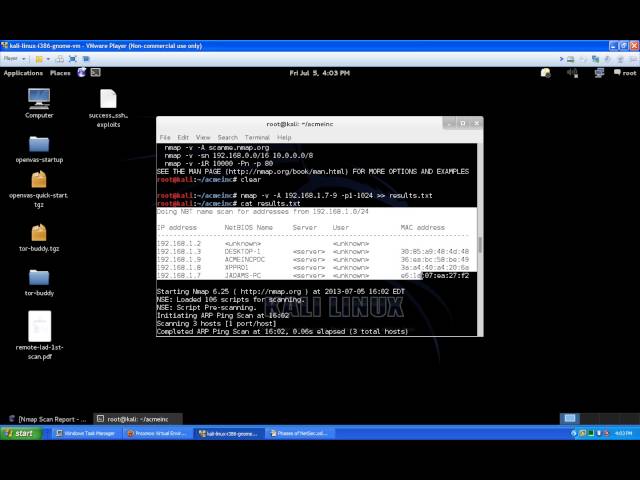Click NetBIOS name JADAMS-PC in terminal output
This screenshot has width=640, height=480.
click(x=242, y=276)
